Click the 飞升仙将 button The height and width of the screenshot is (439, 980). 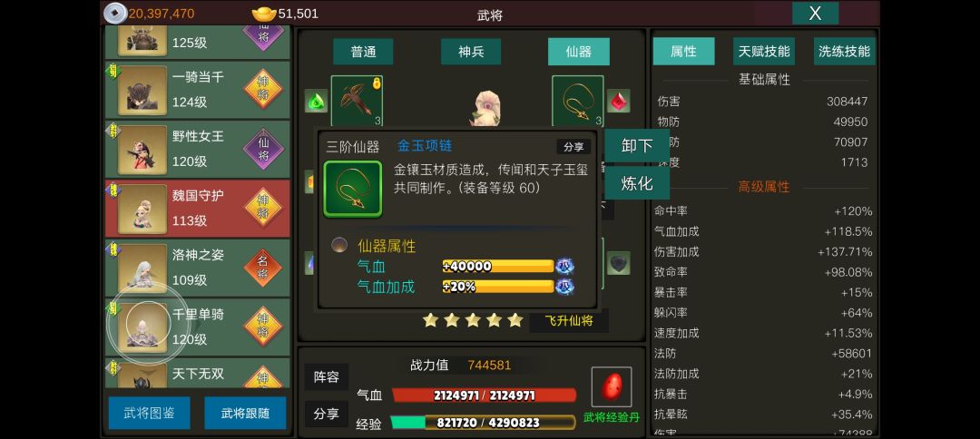click(x=568, y=321)
